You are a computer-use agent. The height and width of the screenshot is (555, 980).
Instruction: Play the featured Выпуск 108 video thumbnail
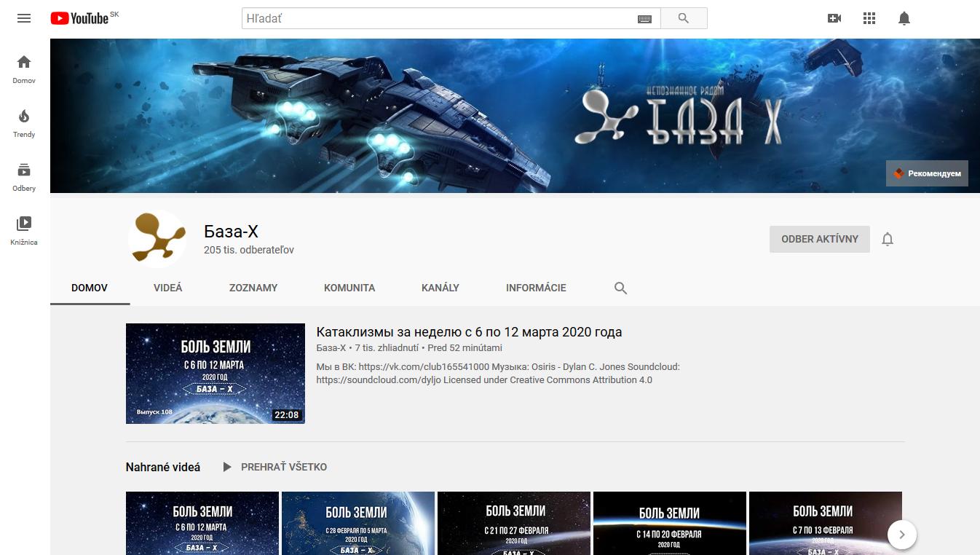(x=216, y=374)
